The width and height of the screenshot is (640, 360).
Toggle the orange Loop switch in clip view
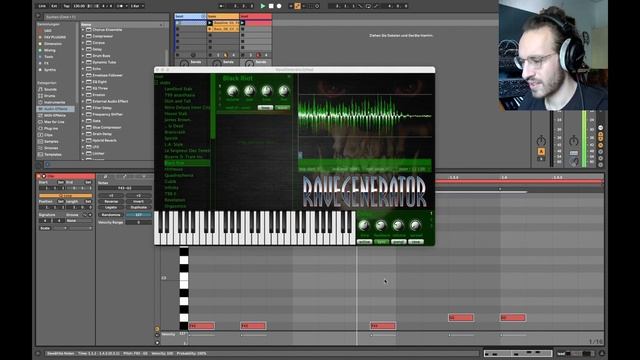click(65, 196)
